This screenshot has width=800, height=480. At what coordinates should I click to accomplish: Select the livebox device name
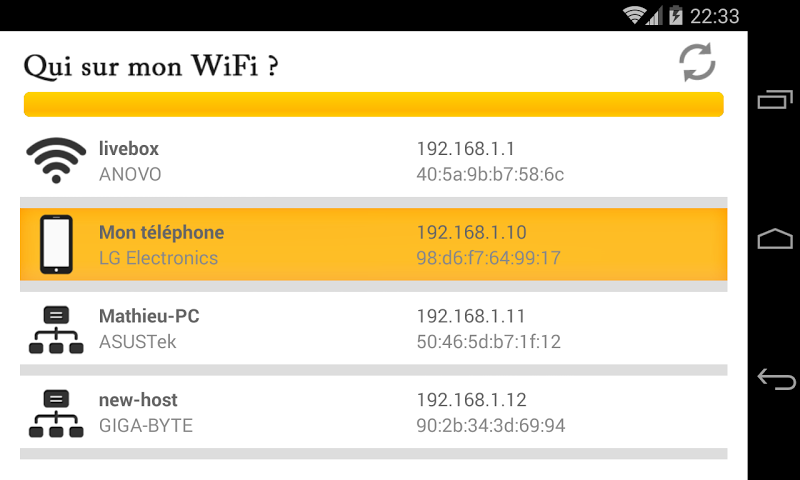pyautogui.click(x=129, y=149)
